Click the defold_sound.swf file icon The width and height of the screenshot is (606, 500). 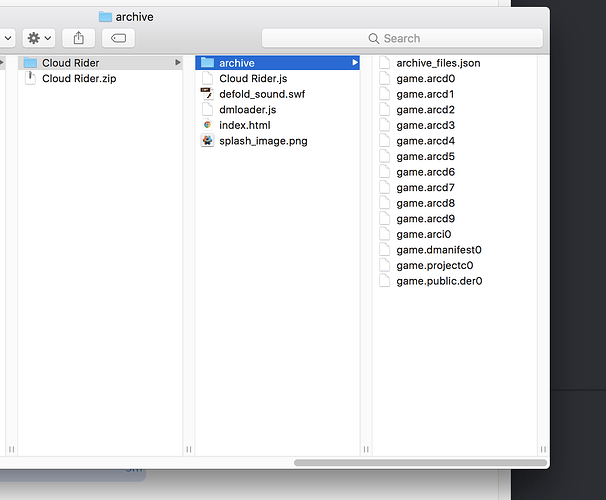pyautogui.click(x=208, y=94)
